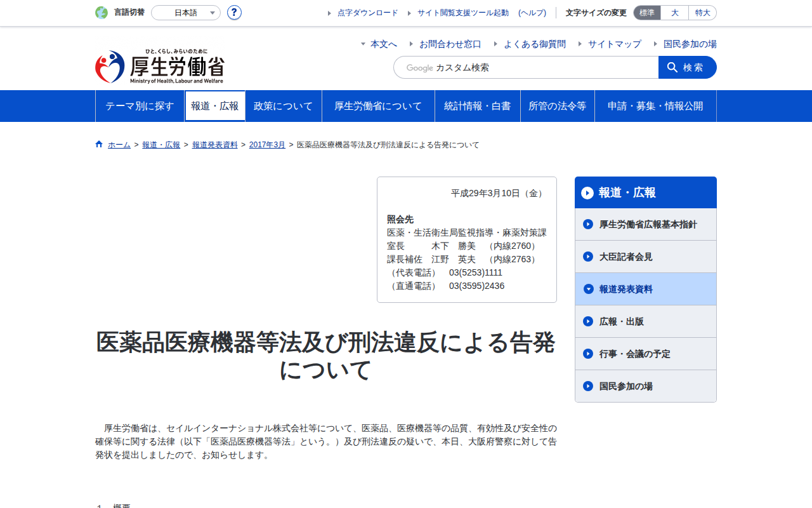
Task: Click the contact line 室長 木下 勝美
Action: (464, 246)
